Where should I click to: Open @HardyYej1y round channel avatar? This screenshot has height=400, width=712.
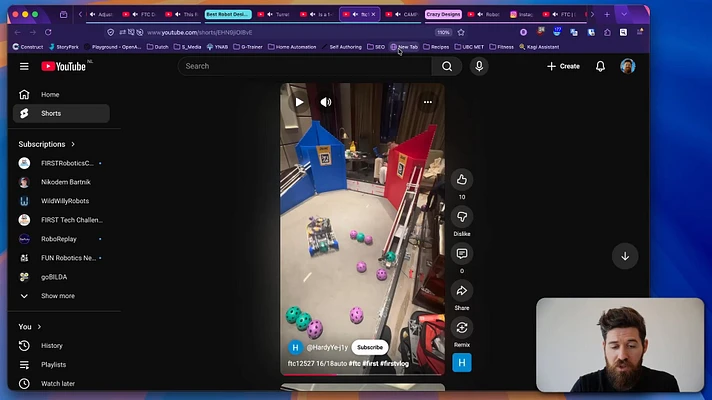click(295, 347)
